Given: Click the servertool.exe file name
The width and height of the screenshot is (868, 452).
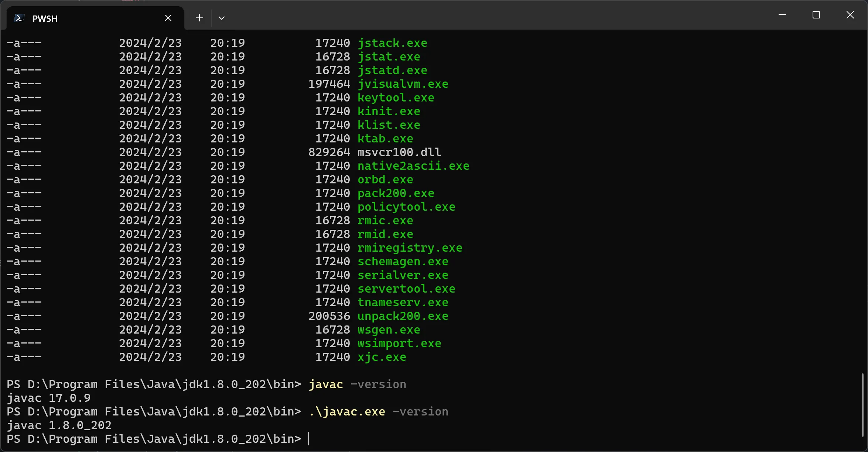Looking at the screenshot, I should [406, 289].
